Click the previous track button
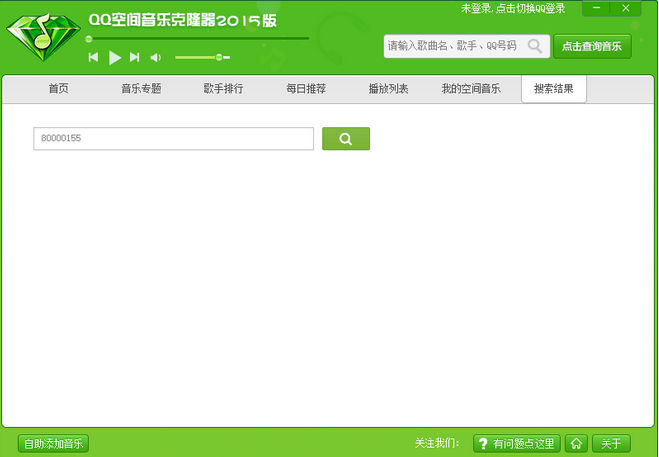659x457 pixels. pyautogui.click(x=93, y=57)
